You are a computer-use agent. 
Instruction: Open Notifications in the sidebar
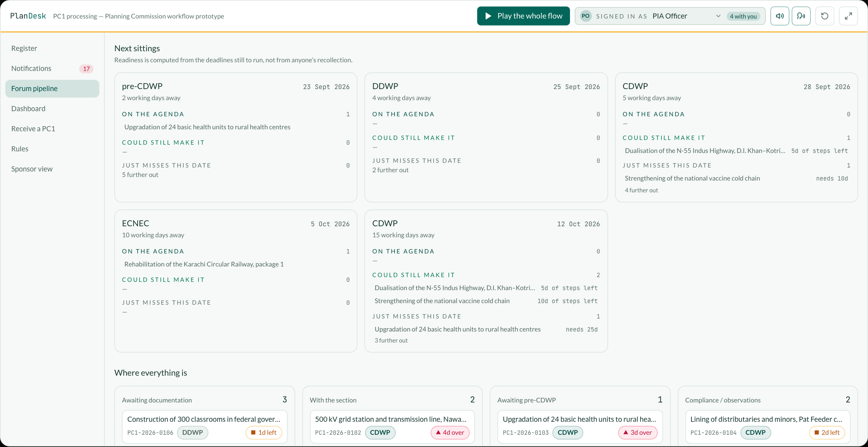[x=52, y=69]
